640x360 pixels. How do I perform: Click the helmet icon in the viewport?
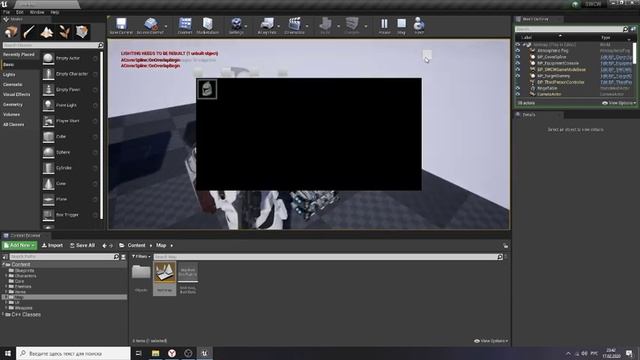[207, 89]
